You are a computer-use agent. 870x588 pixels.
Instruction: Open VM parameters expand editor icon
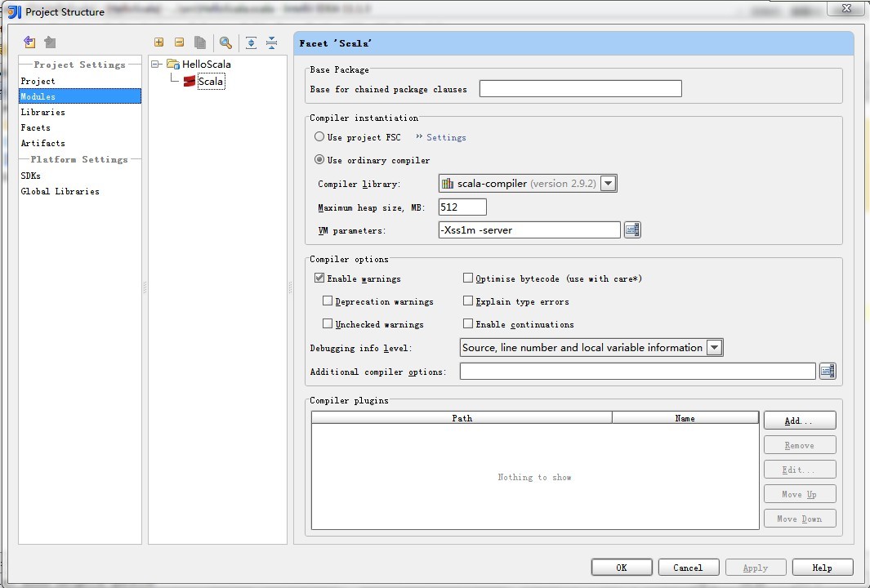pos(632,229)
